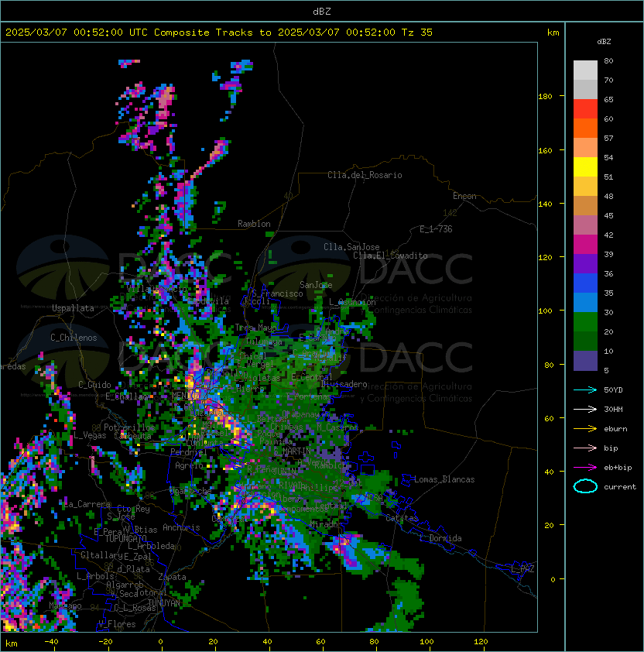Click the 'eburn' legend label
This screenshot has height=652, width=644.
pyautogui.click(x=615, y=429)
